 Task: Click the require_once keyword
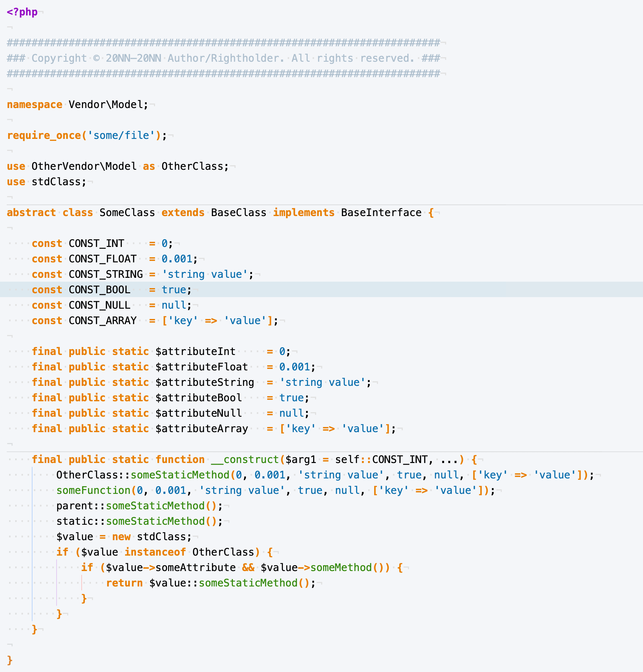coord(44,135)
